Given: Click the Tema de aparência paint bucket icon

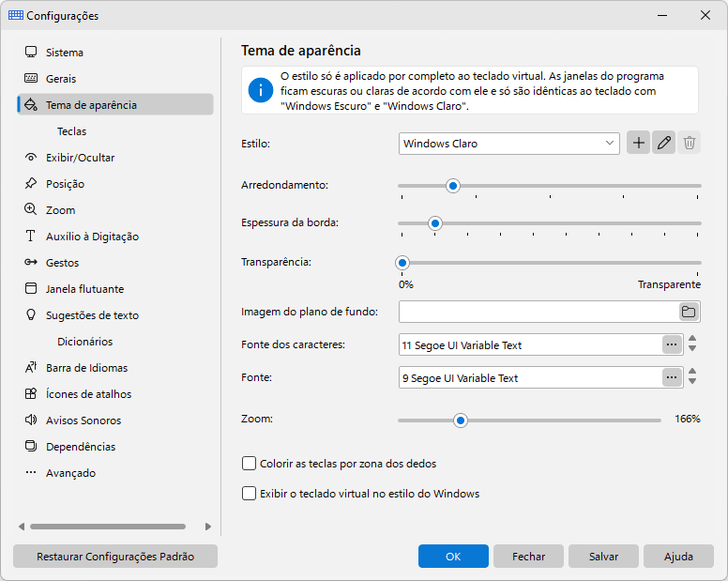Looking at the screenshot, I should (31, 104).
